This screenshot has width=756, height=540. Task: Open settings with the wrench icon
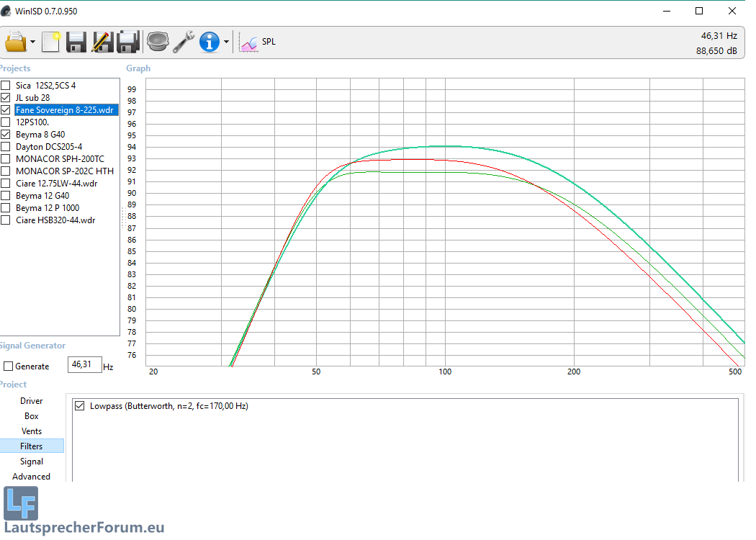coord(183,42)
